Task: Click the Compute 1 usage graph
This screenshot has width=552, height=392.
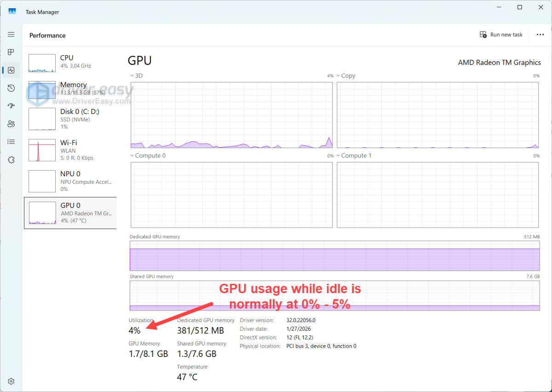Action: coord(437,195)
